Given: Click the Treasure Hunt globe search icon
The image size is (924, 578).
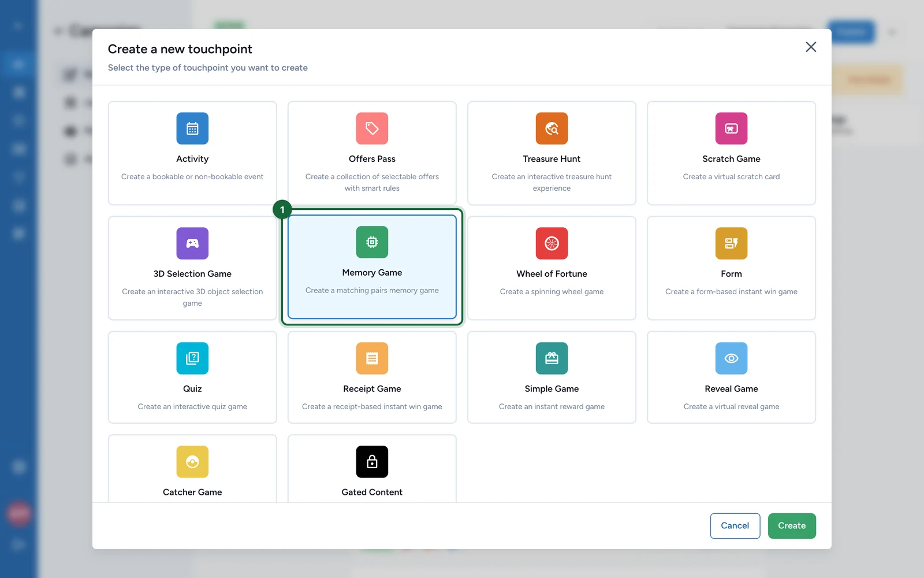Looking at the screenshot, I should [552, 128].
